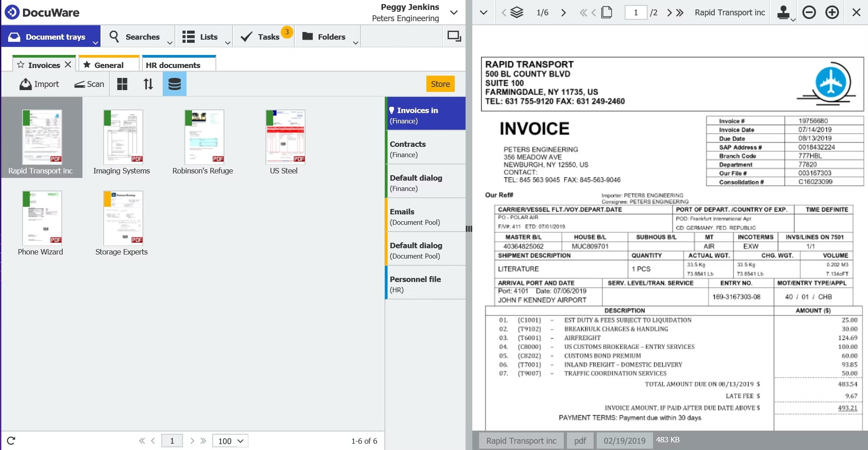Image resolution: width=868 pixels, height=450 pixels.
Task: Click the yellow Store button
Action: [440, 84]
